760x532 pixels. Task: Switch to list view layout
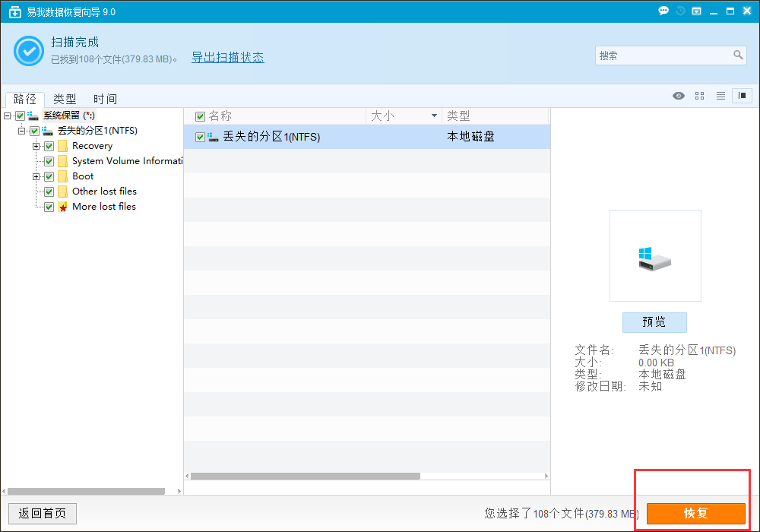720,96
